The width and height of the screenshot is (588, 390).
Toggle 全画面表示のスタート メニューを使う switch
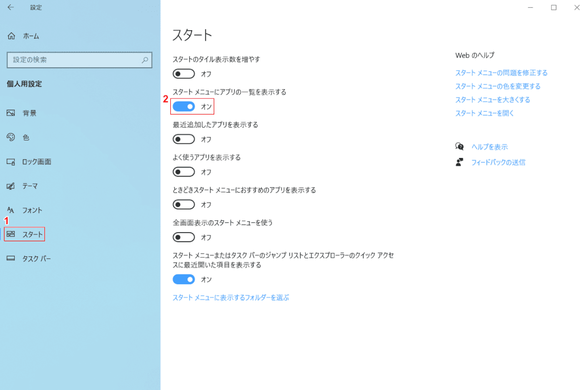click(184, 237)
